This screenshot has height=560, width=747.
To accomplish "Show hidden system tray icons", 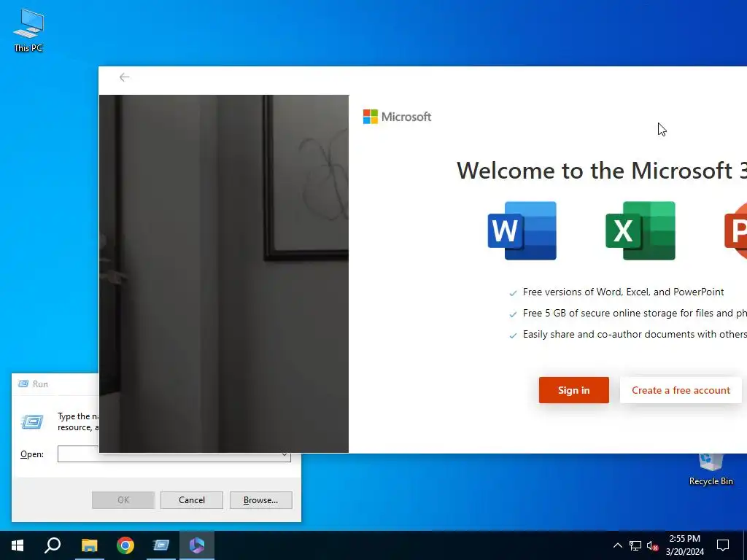I will click(617, 545).
